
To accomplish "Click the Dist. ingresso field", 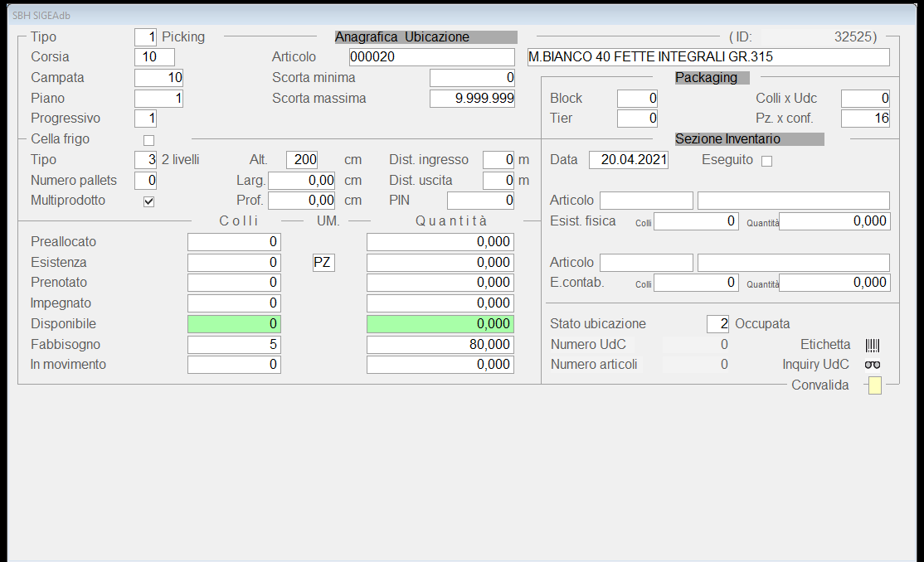I will pos(498,160).
